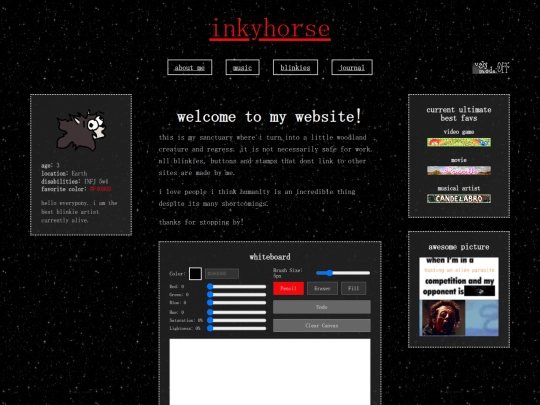Select the Pencil tool
Screen dimensions: 540x405
click(288, 288)
